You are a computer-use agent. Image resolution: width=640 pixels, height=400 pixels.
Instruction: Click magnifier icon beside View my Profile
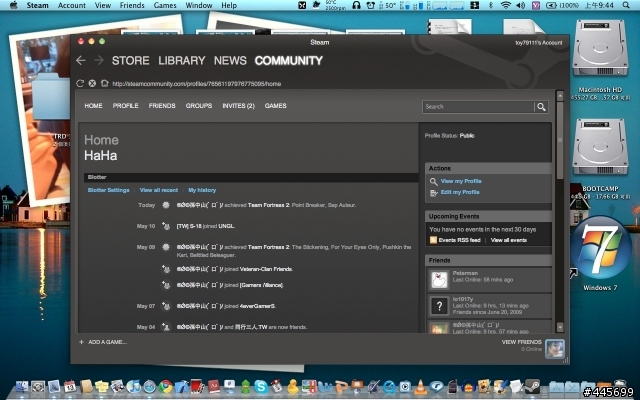pyautogui.click(x=433, y=182)
